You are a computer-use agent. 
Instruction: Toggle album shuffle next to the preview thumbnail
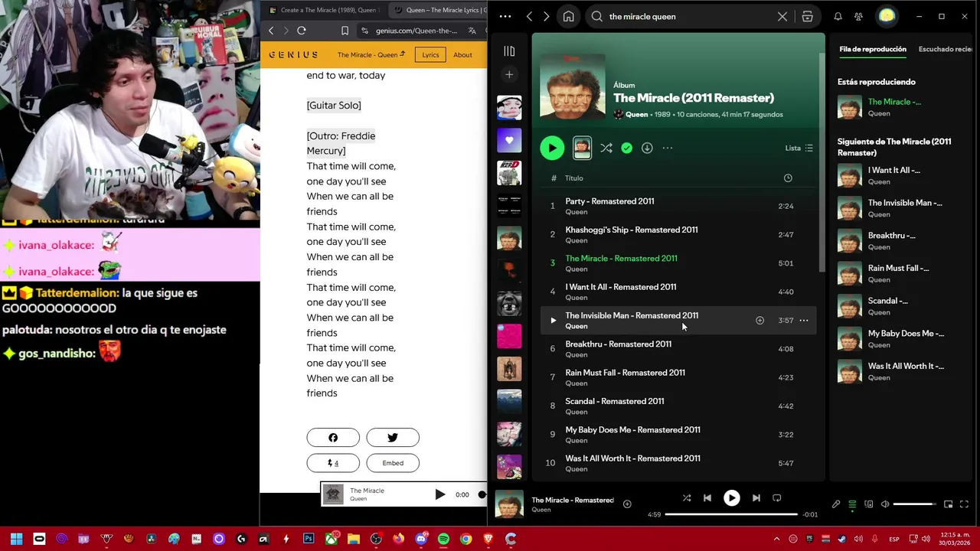pos(606,148)
